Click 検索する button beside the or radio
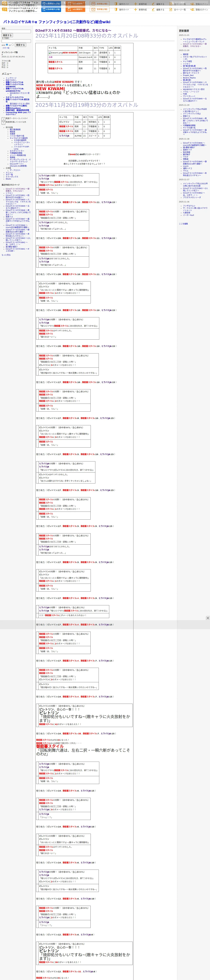The height and width of the screenshot is (980, 210). point(20,45)
